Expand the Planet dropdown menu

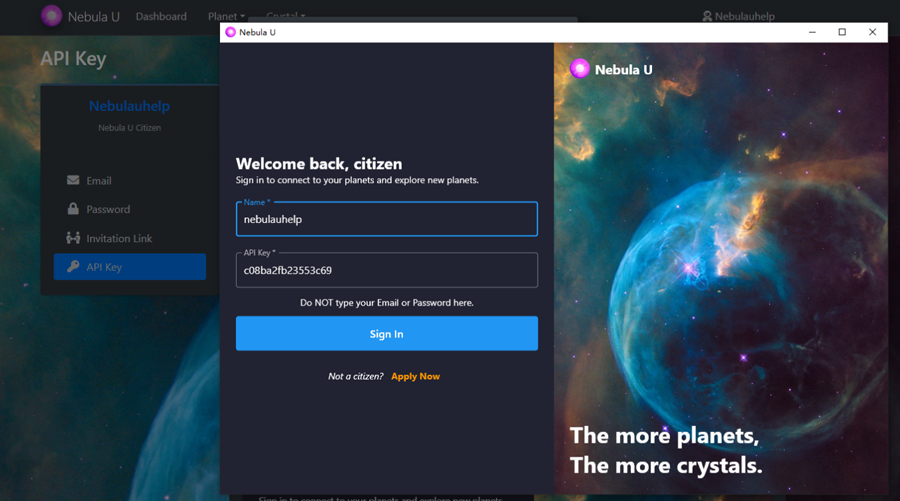click(226, 16)
